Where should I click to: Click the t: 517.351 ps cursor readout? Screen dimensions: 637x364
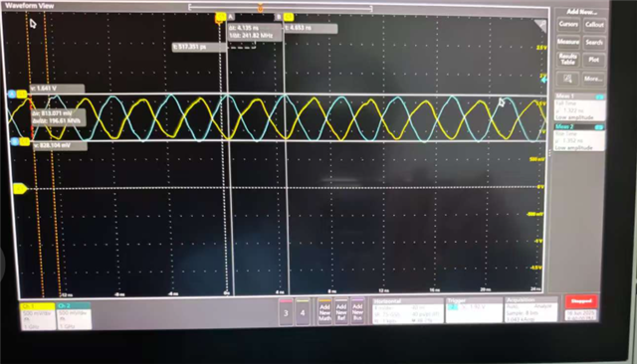[199, 47]
